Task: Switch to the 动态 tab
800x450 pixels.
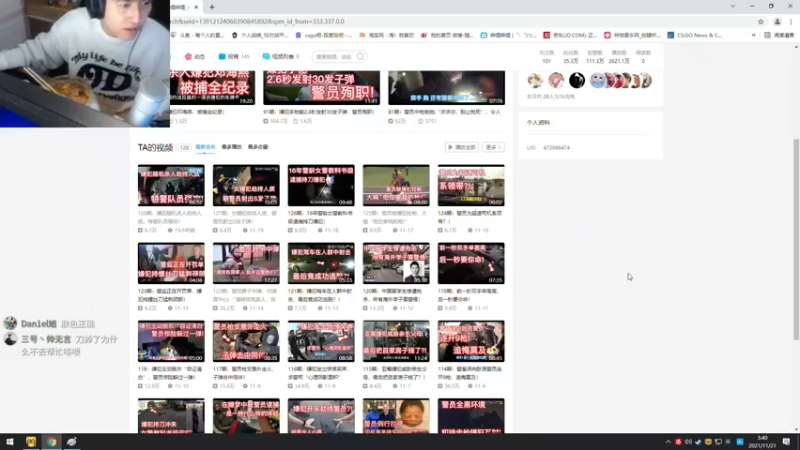Action: [x=195, y=57]
